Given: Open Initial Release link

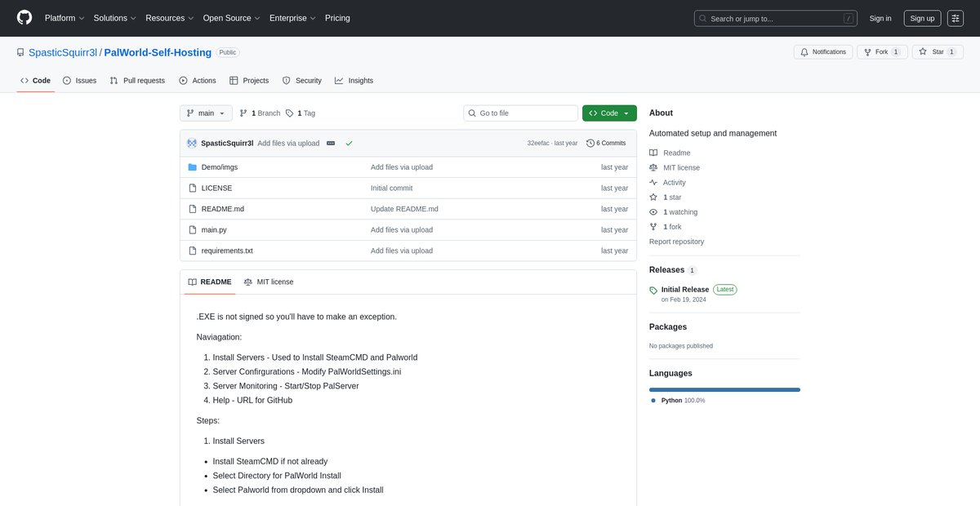Looking at the screenshot, I should pyautogui.click(x=685, y=290).
